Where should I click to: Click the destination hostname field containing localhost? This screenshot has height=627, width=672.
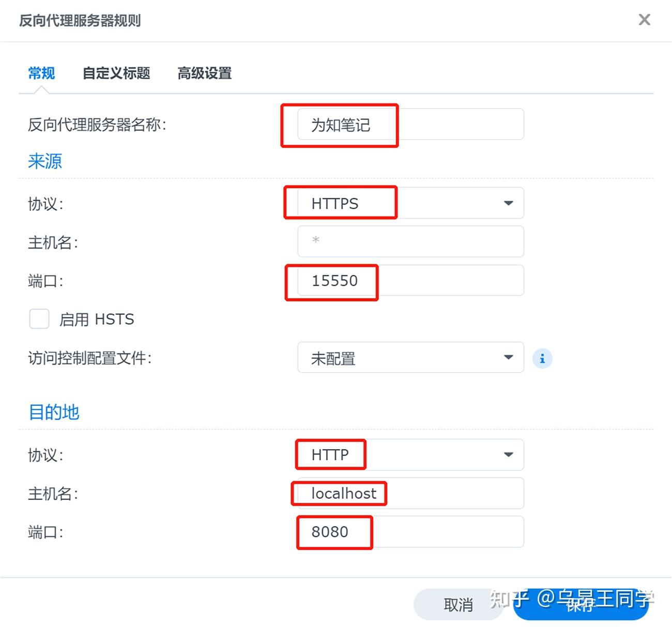[x=408, y=493]
